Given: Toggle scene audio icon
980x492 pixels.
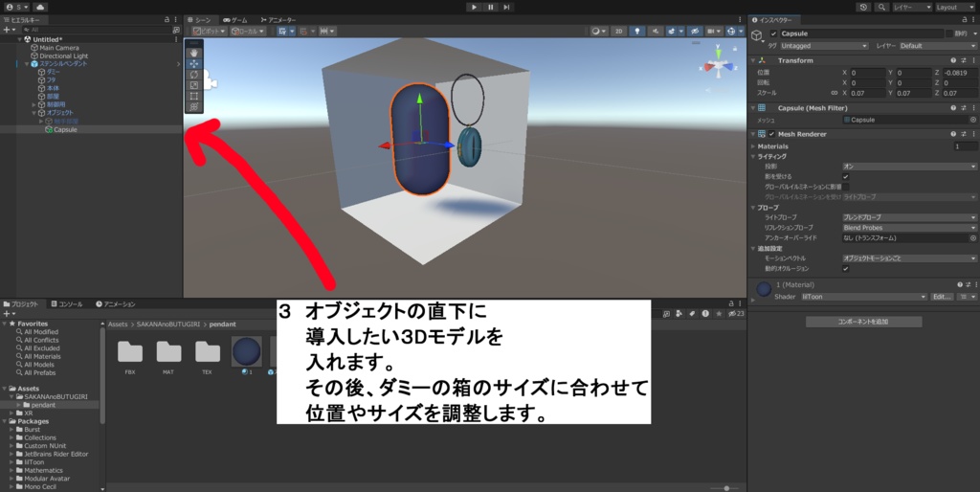Looking at the screenshot, I should [655, 31].
